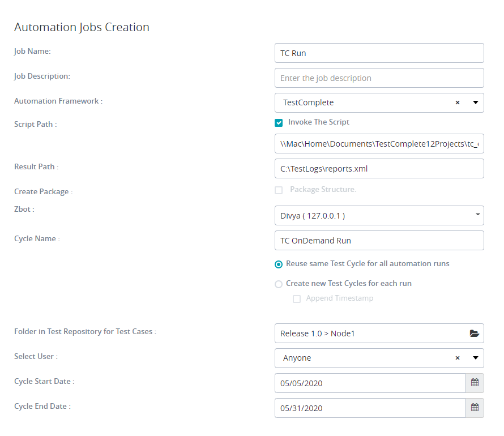Click the Script Path text field

tap(379, 144)
